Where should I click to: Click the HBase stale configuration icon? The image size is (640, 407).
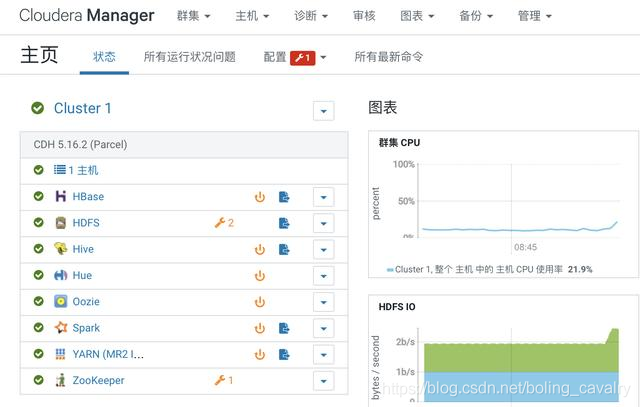pyautogui.click(x=284, y=197)
